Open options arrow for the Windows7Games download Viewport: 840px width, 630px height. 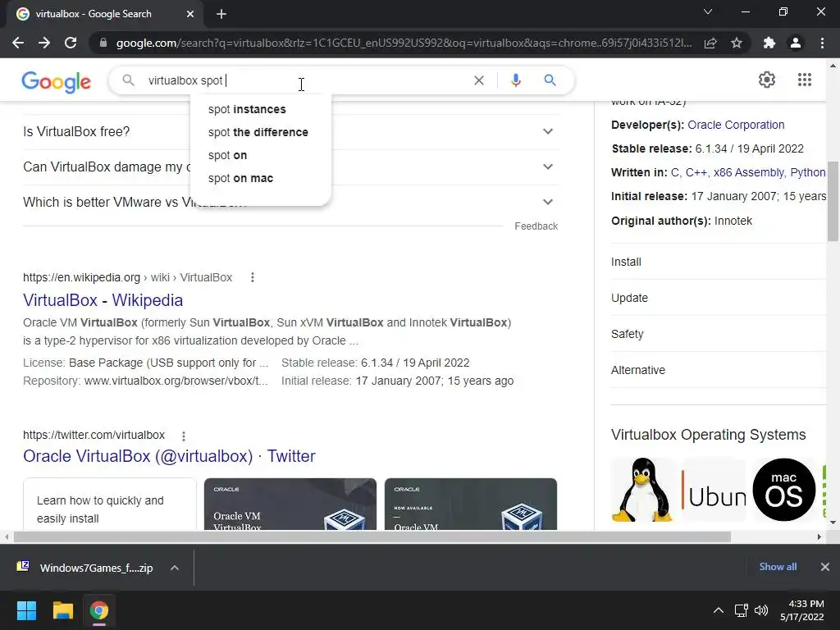[175, 568]
